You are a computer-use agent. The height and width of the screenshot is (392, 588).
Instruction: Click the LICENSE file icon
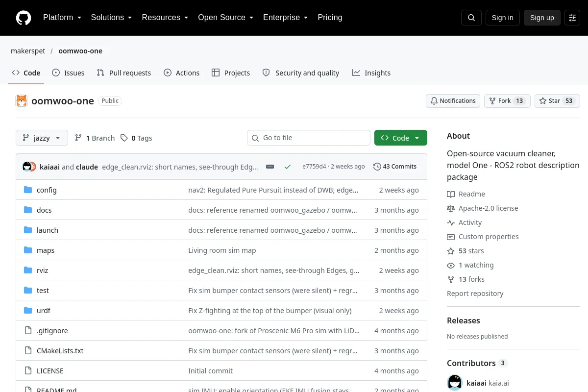coord(28,370)
